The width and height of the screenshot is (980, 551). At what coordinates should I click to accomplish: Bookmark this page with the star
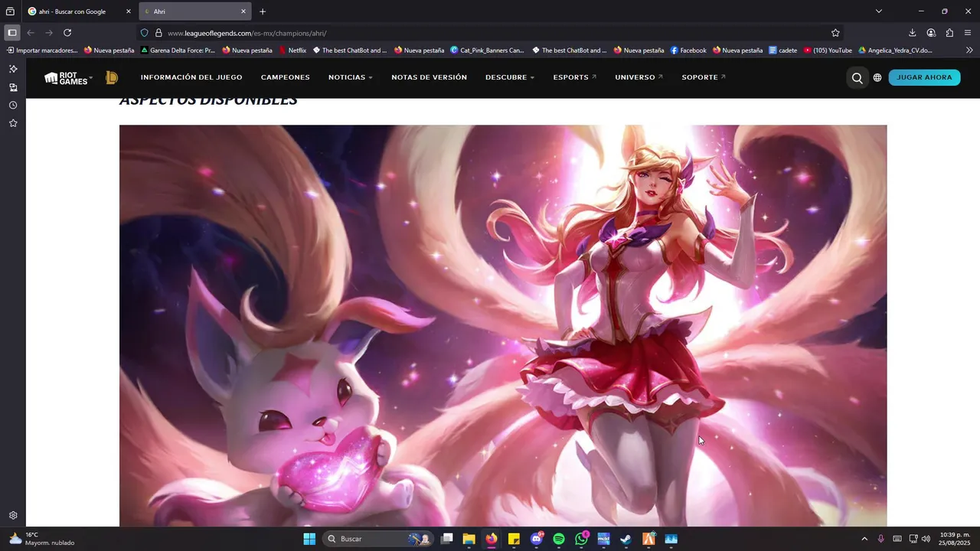(835, 33)
